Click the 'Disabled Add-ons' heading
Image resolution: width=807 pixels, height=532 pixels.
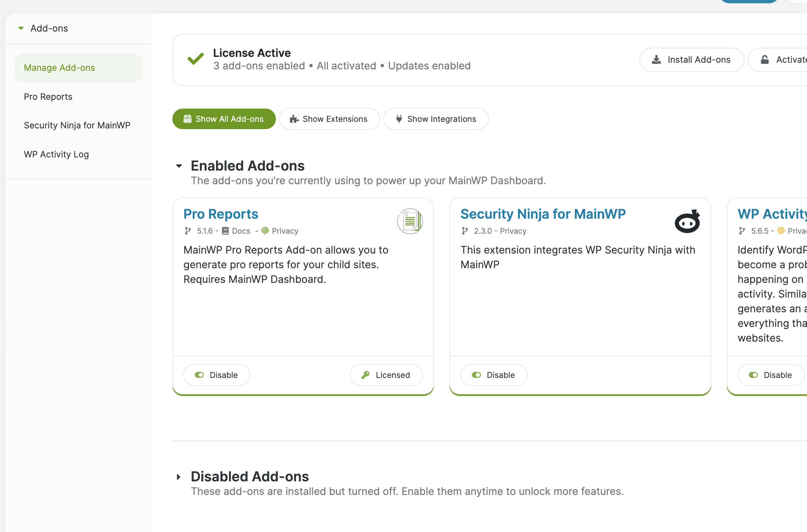(x=250, y=477)
